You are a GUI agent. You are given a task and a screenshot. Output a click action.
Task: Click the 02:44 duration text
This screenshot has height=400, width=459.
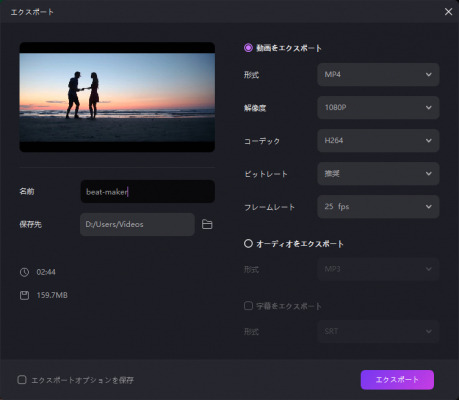click(x=46, y=272)
